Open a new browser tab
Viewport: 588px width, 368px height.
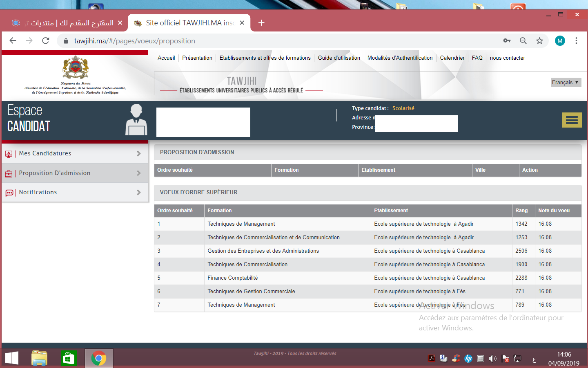coord(261,23)
